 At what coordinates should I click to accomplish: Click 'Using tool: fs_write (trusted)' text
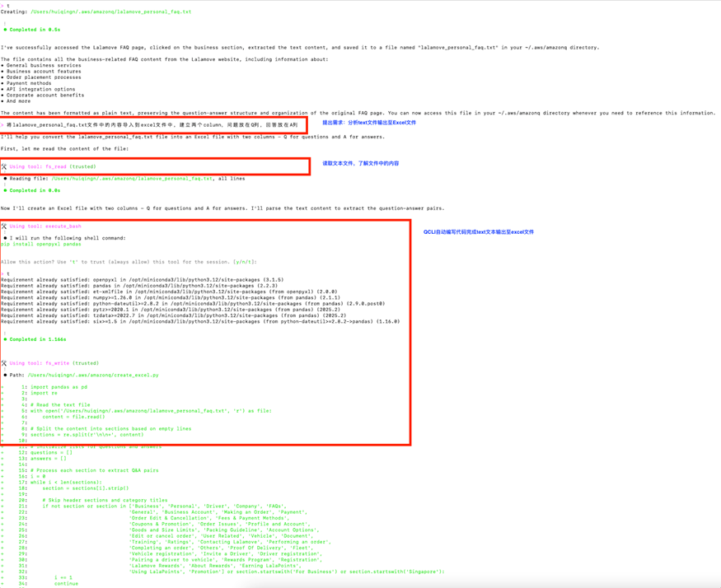(x=54, y=363)
